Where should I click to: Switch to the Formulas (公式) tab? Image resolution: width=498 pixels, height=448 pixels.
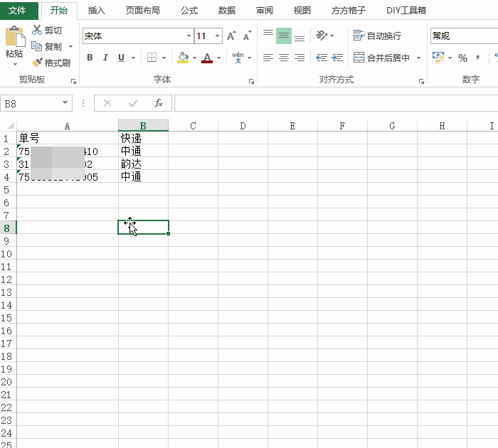(189, 11)
